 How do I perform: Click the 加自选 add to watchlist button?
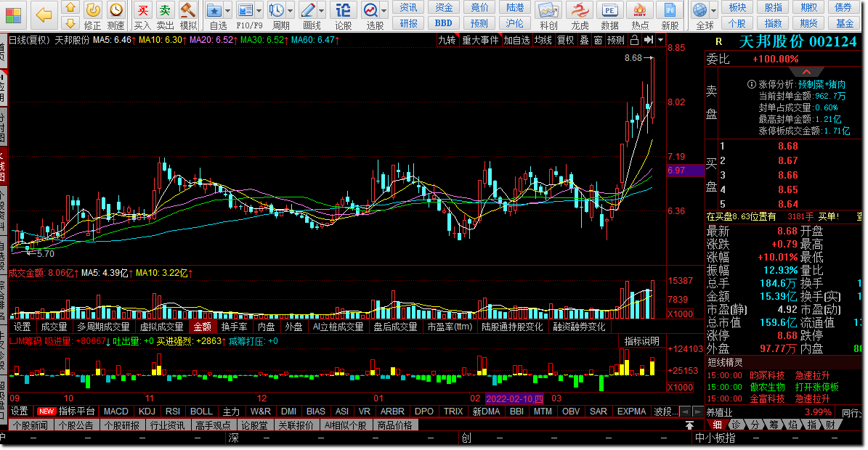tap(516, 40)
